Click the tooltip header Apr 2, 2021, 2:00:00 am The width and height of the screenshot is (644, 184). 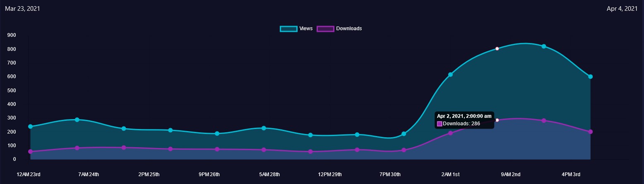coord(464,116)
